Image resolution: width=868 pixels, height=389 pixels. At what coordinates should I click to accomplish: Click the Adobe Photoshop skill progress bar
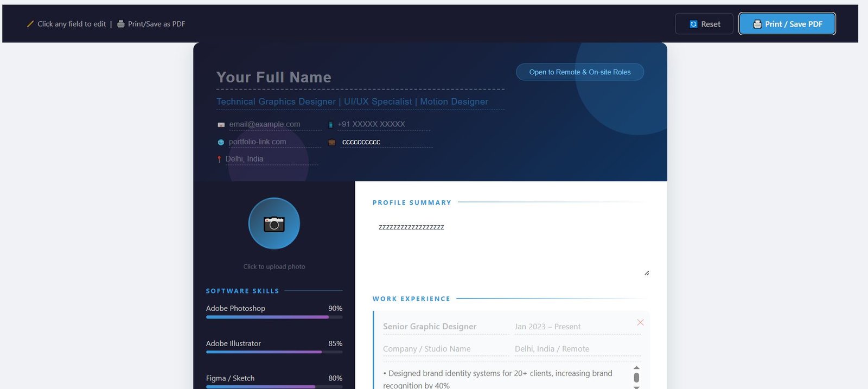[274, 317]
